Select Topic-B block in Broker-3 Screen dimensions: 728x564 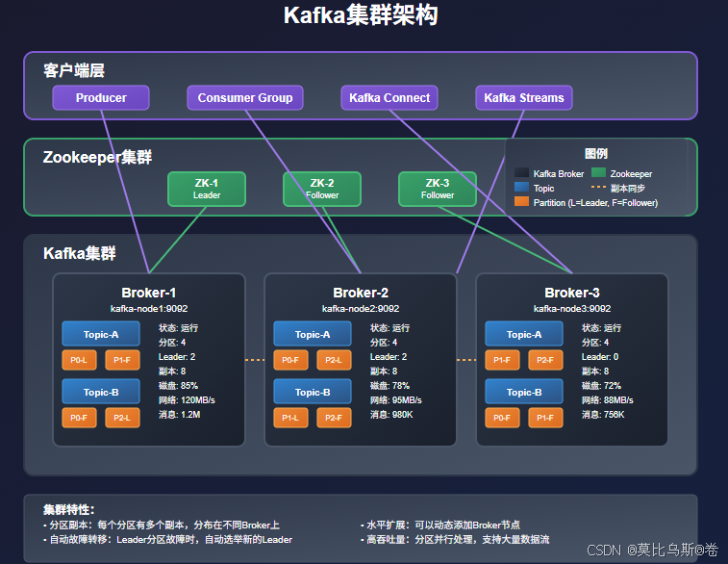click(524, 392)
